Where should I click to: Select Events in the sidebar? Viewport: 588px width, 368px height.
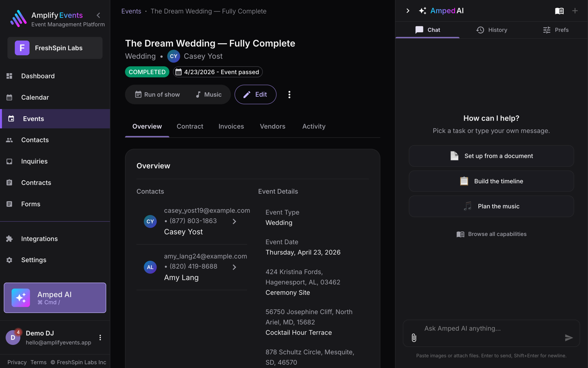click(x=55, y=119)
